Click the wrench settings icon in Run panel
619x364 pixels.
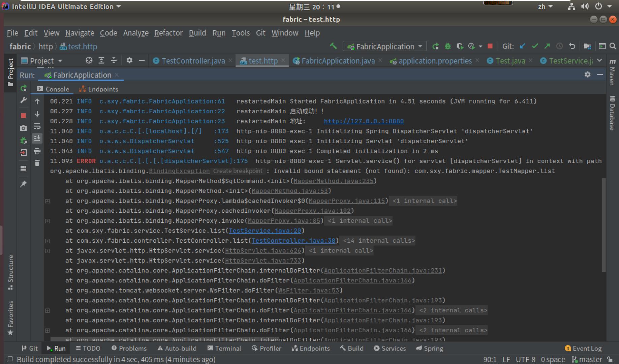(23, 100)
